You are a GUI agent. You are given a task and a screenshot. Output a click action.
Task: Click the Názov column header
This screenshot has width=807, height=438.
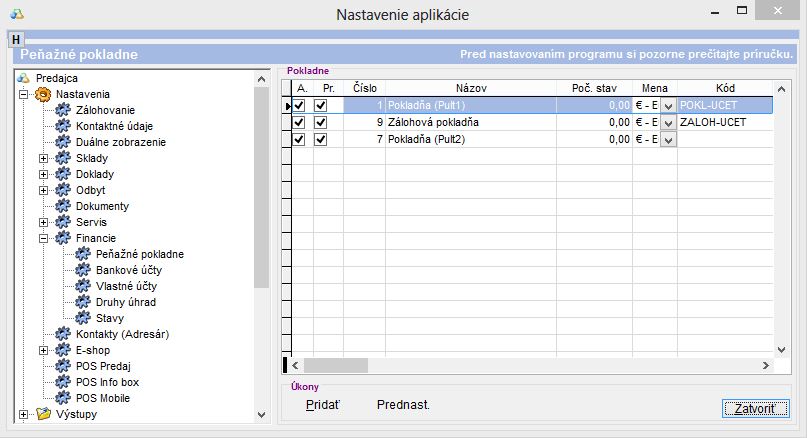pyautogui.click(x=469, y=88)
